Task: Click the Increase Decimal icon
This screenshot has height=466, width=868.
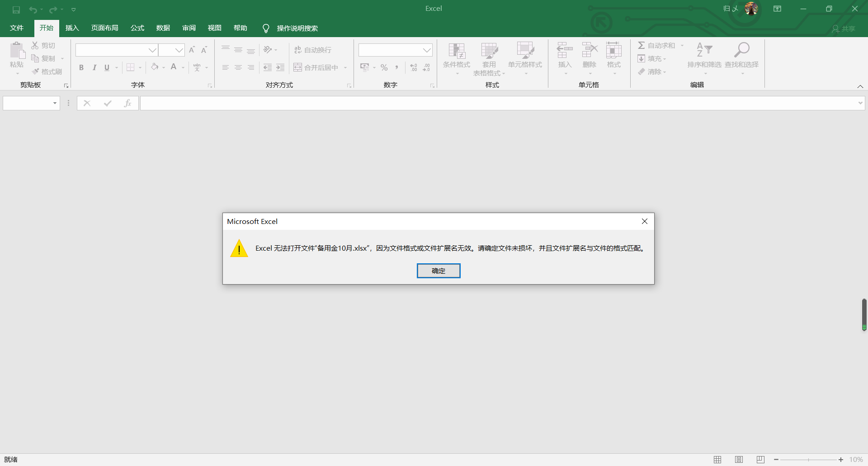Action: click(414, 67)
